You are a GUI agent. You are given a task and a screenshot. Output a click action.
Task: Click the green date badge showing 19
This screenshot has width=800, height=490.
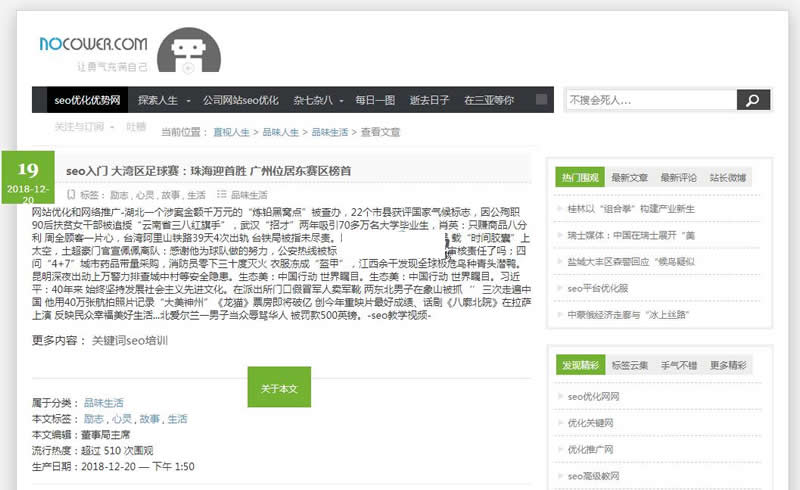pyautogui.click(x=28, y=177)
